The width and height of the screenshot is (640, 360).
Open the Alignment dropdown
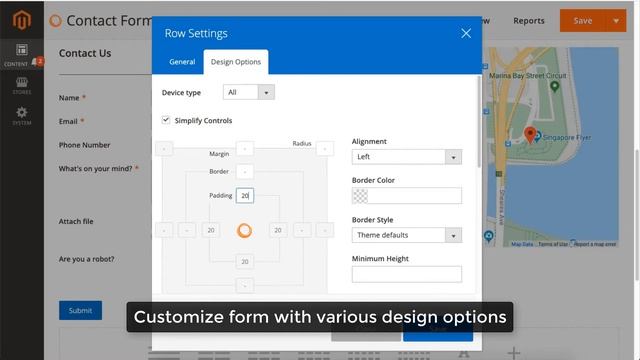(407, 157)
